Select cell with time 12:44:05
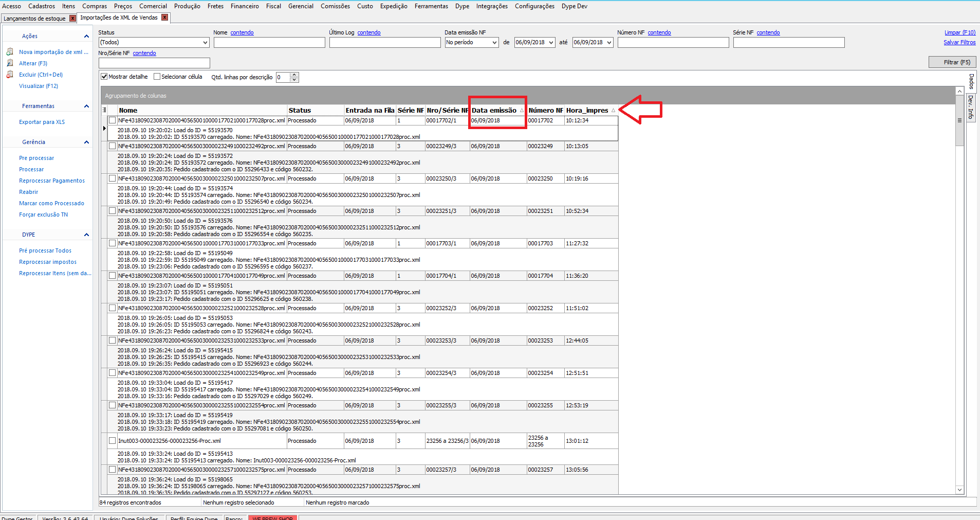Screen dimensions: 980x520 pos(591,340)
